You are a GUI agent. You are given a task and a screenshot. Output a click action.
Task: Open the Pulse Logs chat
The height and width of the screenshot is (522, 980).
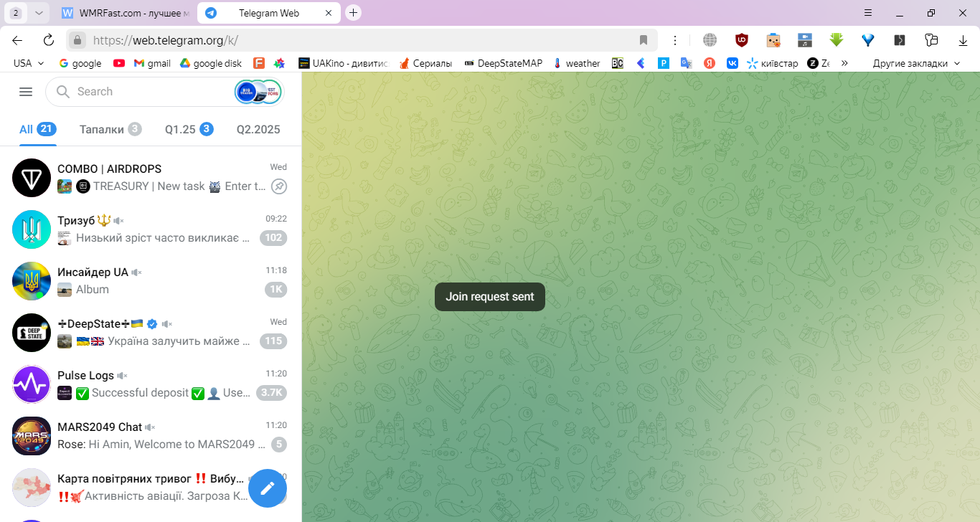click(150, 384)
